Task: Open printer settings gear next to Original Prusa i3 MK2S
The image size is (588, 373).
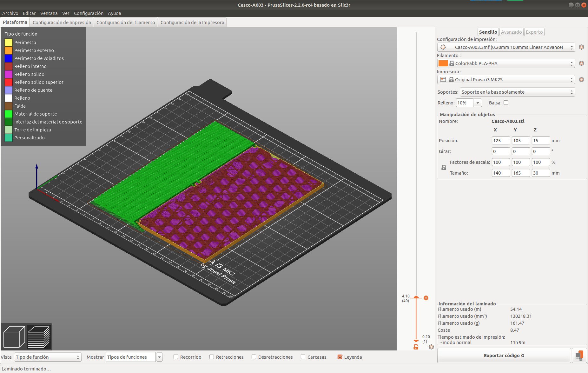Action: (581, 79)
